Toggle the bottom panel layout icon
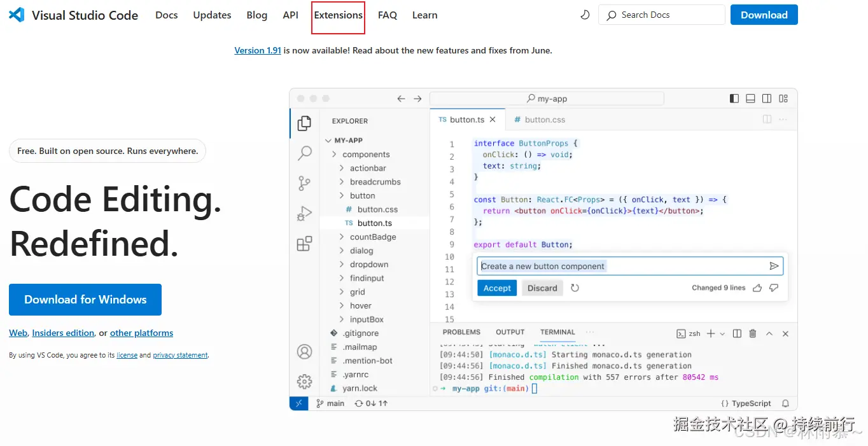The height and width of the screenshot is (446, 868). 750,99
